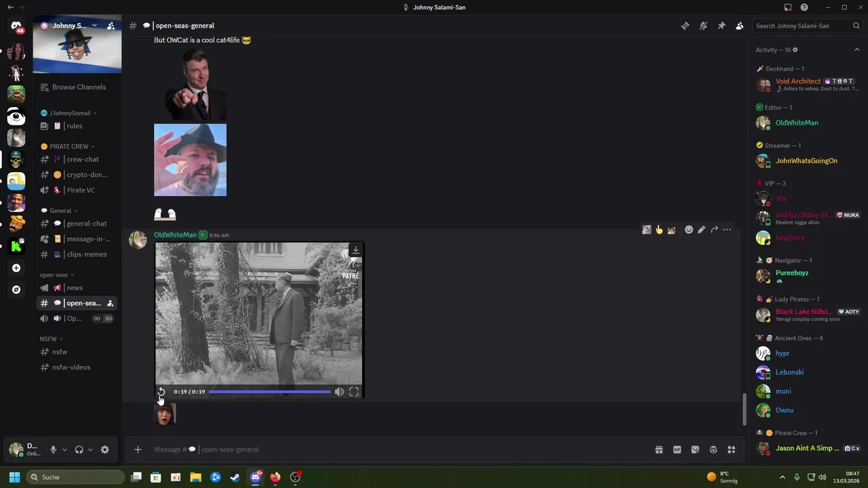Image resolution: width=868 pixels, height=488 pixels.
Task: Seek on the video progress bar
Action: (x=270, y=392)
